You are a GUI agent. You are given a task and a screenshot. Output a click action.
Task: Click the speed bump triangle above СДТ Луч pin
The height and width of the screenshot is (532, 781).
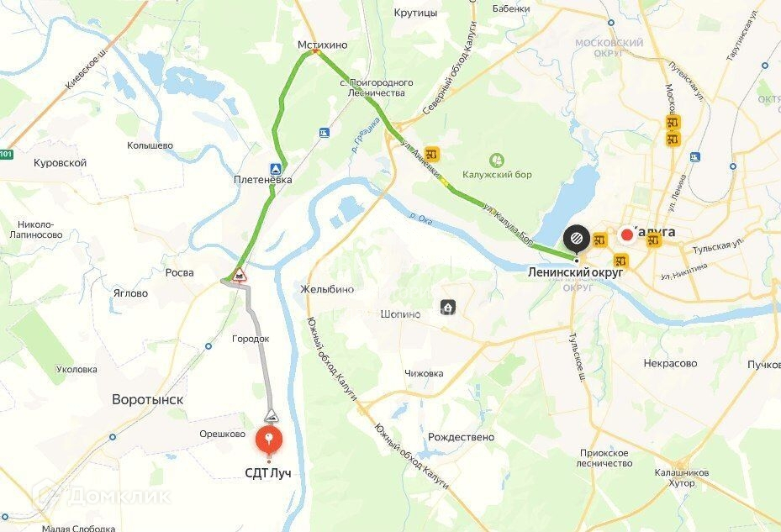tap(272, 415)
